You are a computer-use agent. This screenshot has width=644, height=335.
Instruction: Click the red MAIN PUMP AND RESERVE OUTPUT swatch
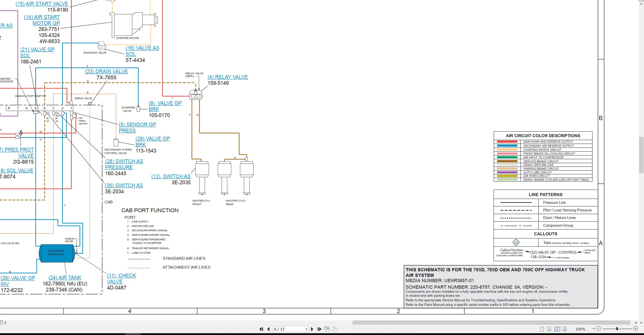pyautogui.click(x=507, y=142)
